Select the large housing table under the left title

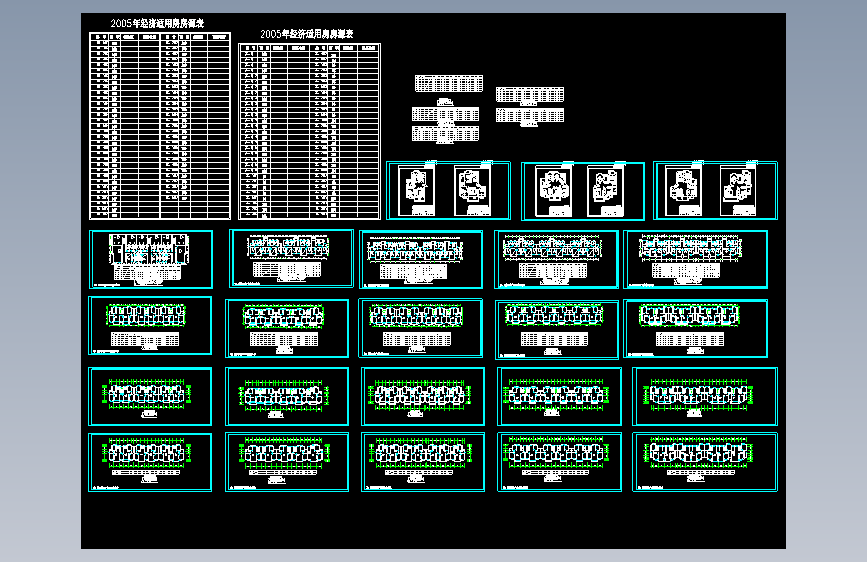point(160,126)
